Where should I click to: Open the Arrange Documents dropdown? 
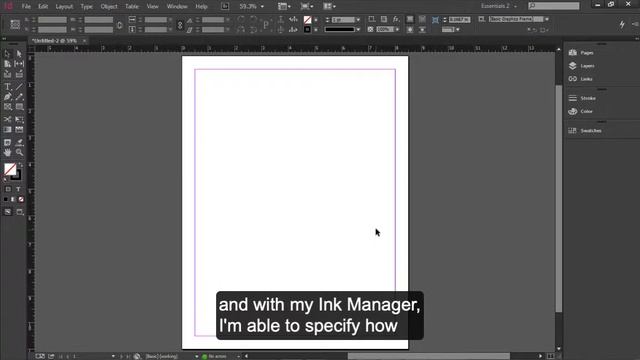pyautogui.click(x=329, y=6)
